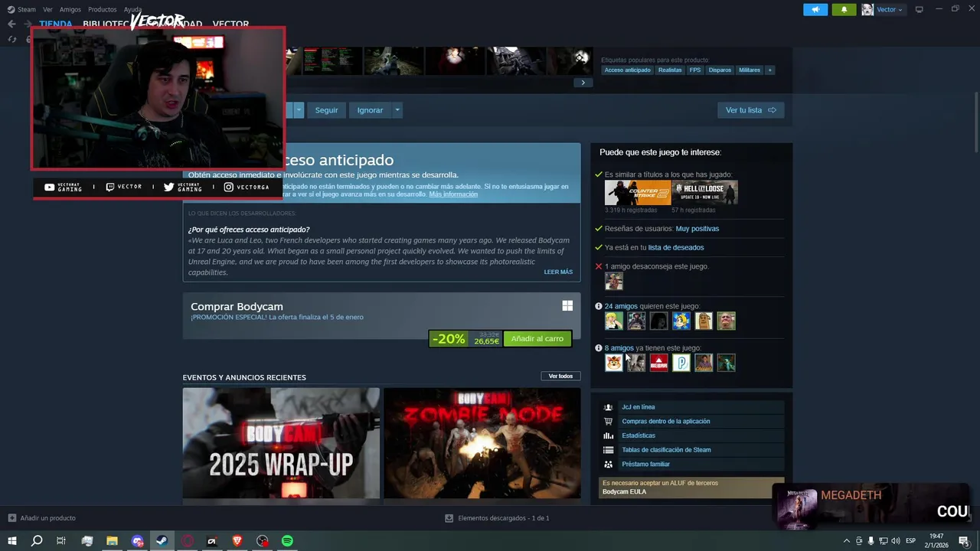Open the Steam announcements megaphone button
Screen dimensions: 980x551
tap(815, 9)
